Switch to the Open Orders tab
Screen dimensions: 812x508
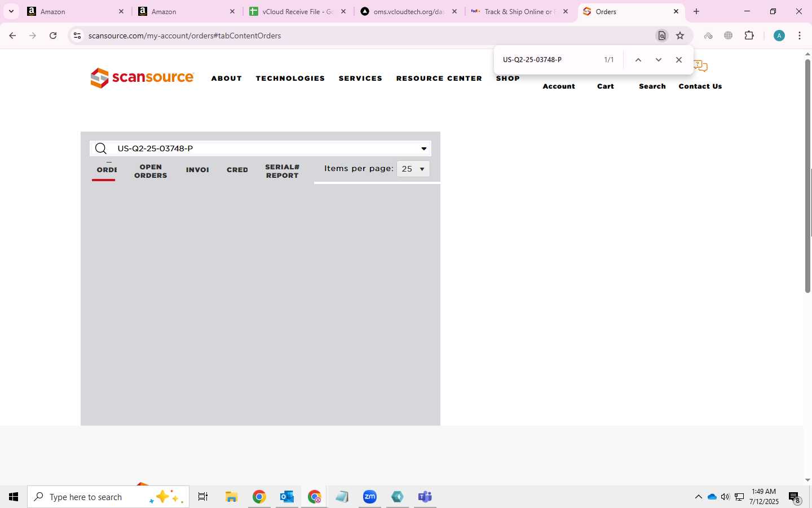151,171
